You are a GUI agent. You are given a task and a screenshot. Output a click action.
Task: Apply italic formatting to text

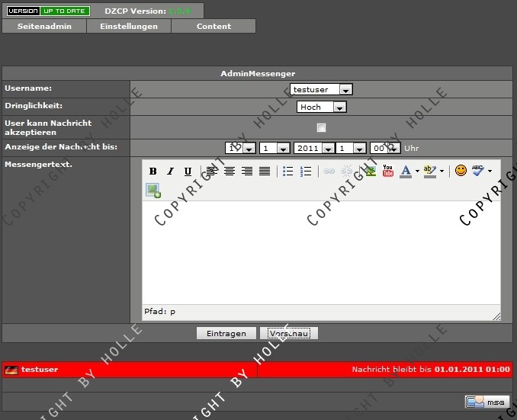pos(170,172)
